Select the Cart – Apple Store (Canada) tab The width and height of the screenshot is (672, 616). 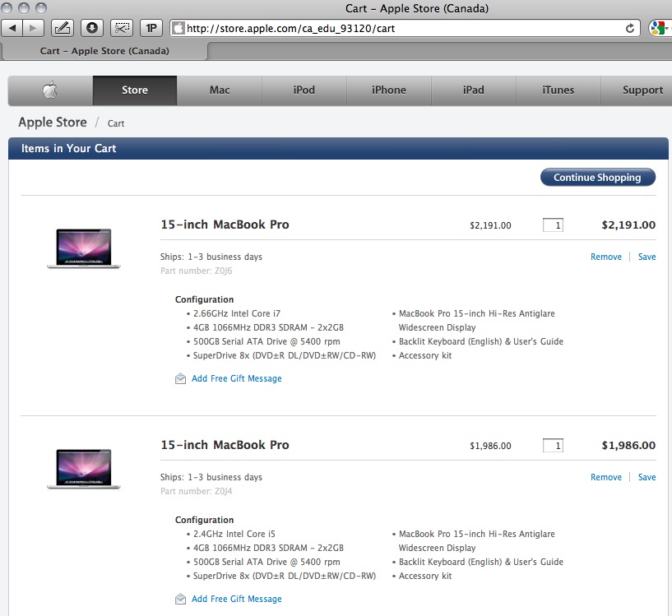[104, 51]
